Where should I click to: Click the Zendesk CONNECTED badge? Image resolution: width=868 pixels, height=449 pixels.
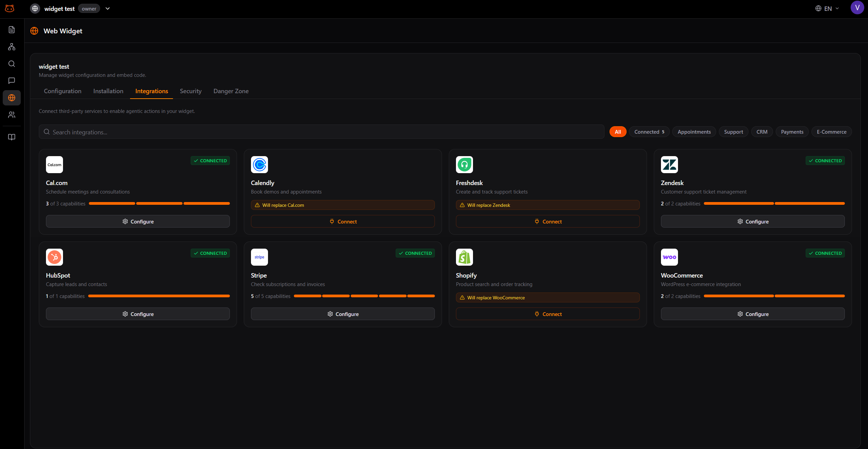[x=825, y=161]
